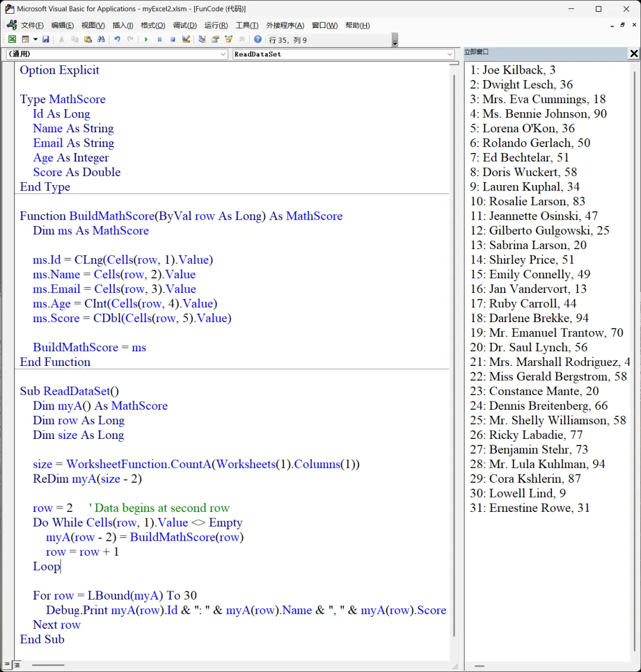641x672 pixels.
Task: Click '1: Joe Kilback, 3' output line
Action: pyautogui.click(x=512, y=70)
